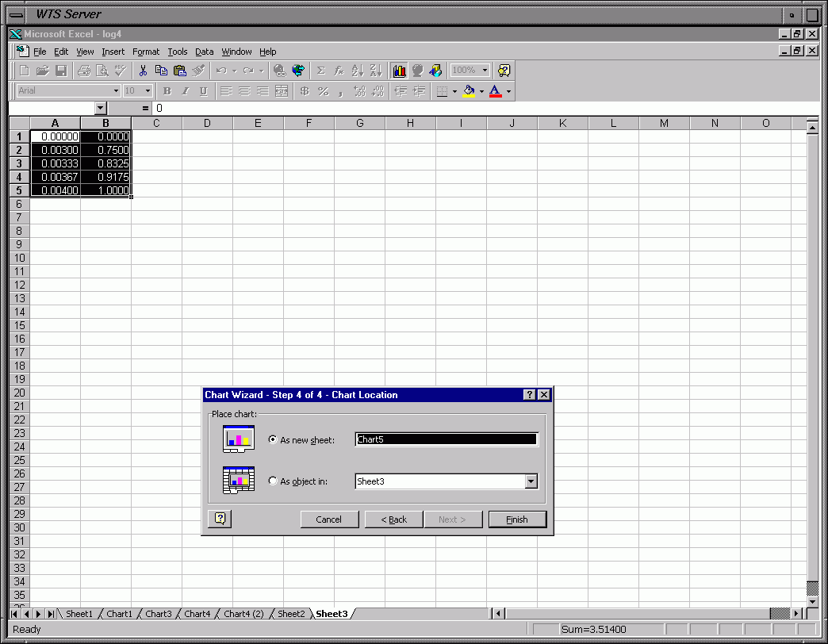
Task: Select the 'As object in' radio button
Action: point(274,481)
